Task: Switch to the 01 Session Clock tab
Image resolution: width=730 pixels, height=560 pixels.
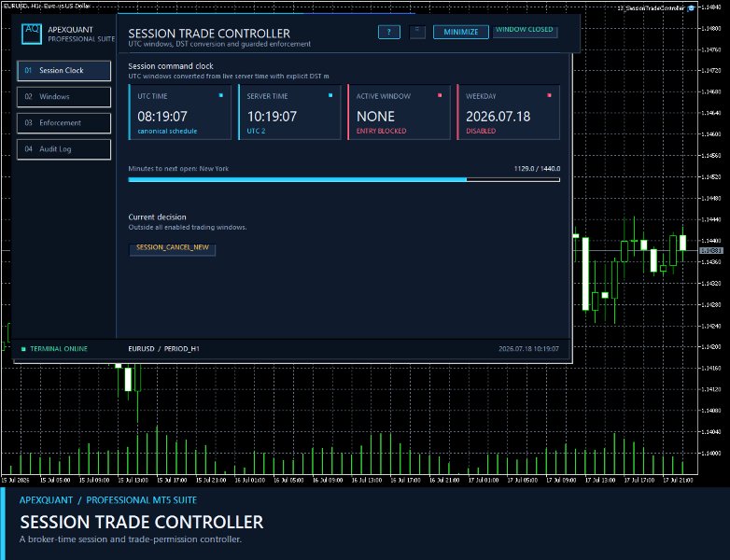Action: pyautogui.click(x=63, y=71)
